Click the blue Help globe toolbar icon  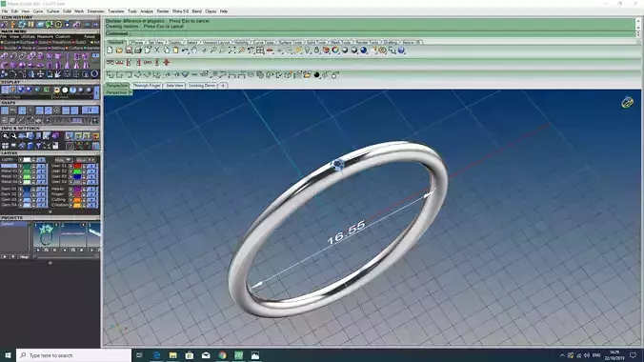click(401, 50)
